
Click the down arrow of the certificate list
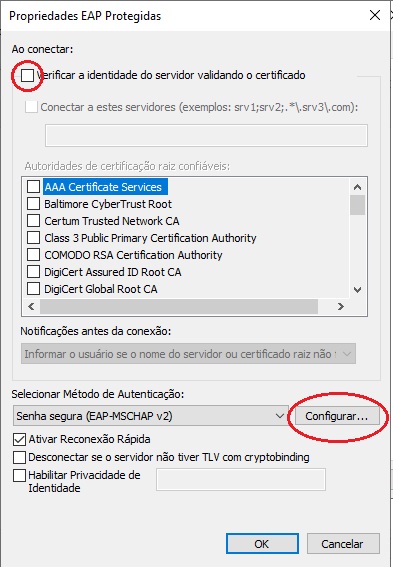[x=358, y=290]
